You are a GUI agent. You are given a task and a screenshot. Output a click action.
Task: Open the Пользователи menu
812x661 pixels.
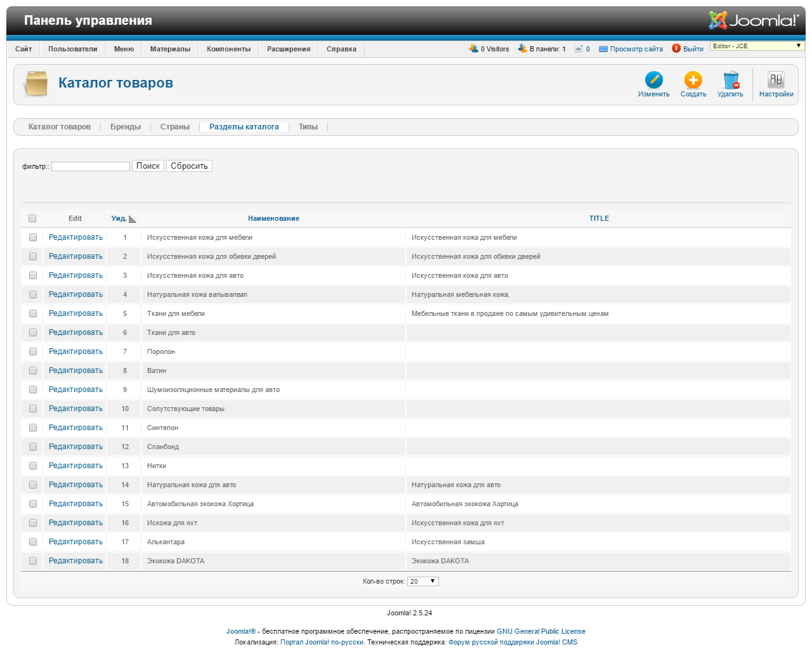click(73, 49)
